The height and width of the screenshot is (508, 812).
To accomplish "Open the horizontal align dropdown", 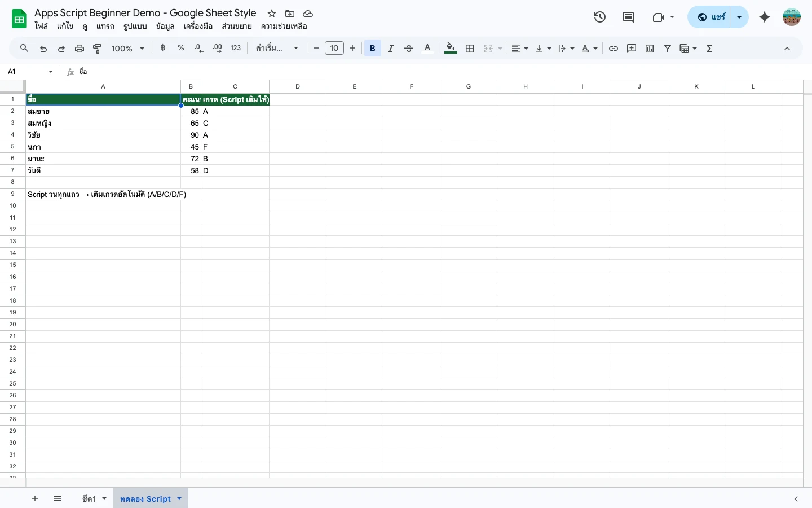I will pyautogui.click(x=519, y=49).
